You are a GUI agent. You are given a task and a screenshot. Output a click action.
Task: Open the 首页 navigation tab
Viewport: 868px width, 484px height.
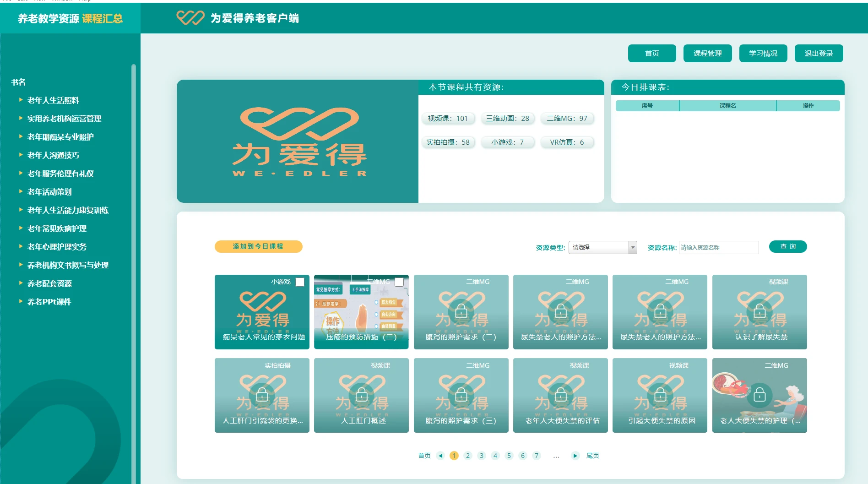point(652,53)
